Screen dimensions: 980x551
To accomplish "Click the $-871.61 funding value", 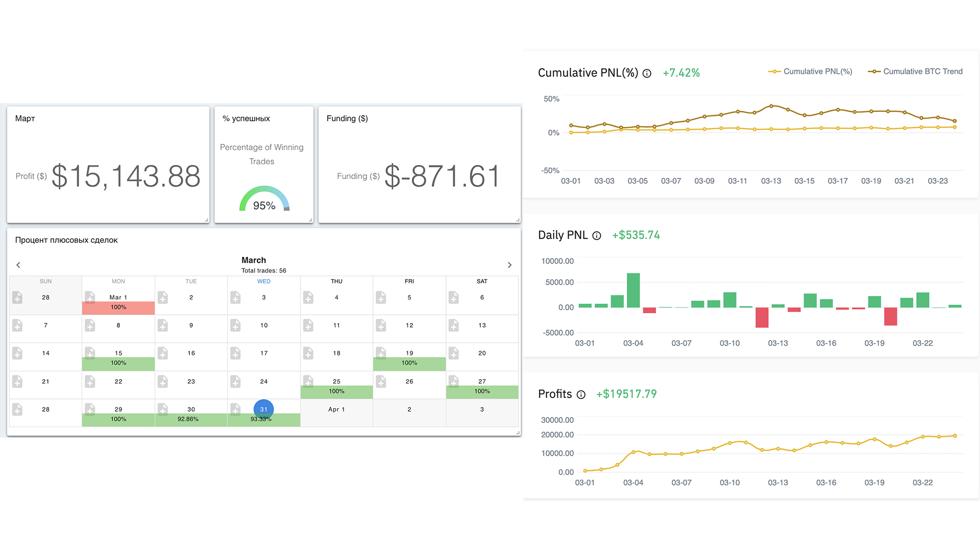I will click(442, 177).
